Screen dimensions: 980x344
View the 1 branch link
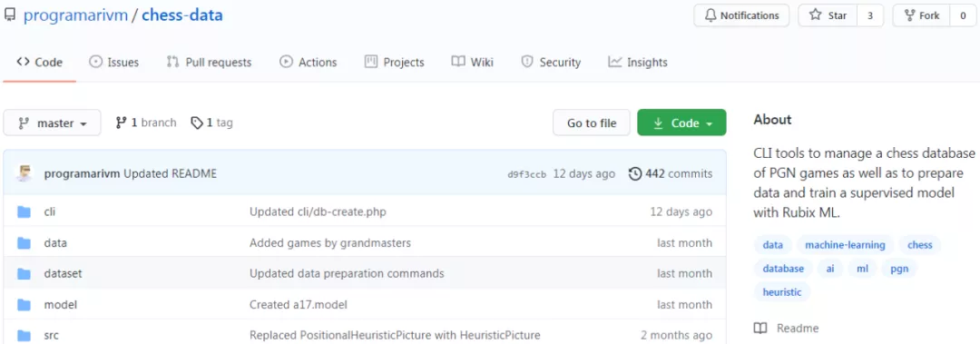[x=146, y=123]
